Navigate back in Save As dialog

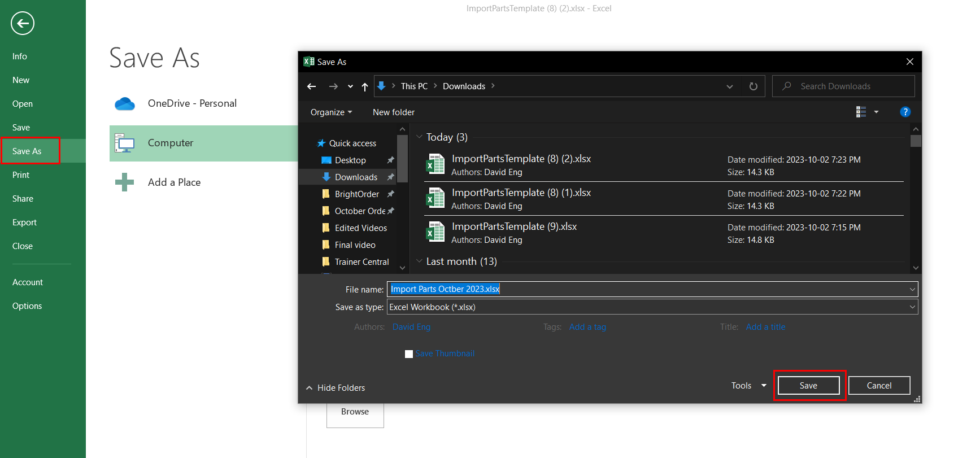(311, 86)
